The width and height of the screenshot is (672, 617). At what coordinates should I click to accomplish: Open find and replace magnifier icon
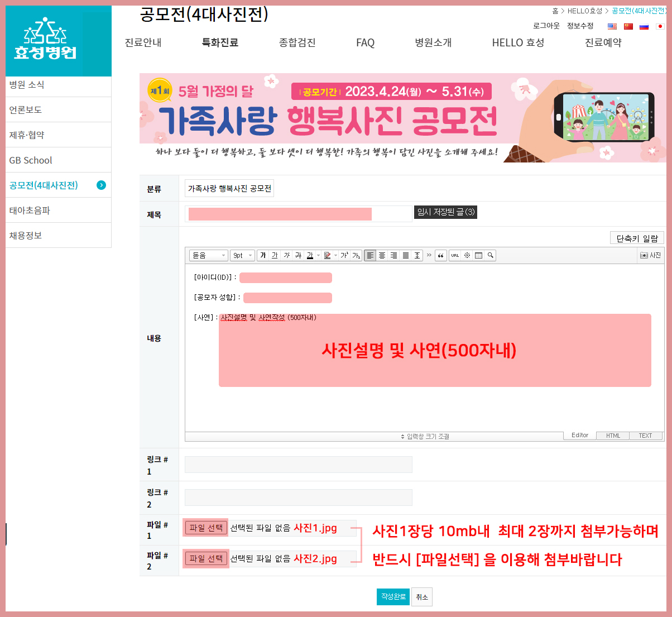(490, 255)
